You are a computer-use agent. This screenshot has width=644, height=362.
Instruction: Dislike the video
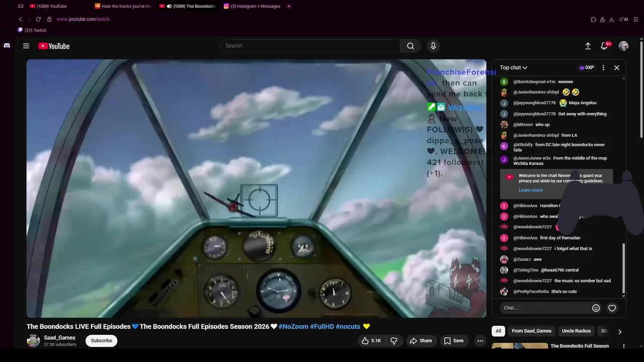(x=394, y=340)
